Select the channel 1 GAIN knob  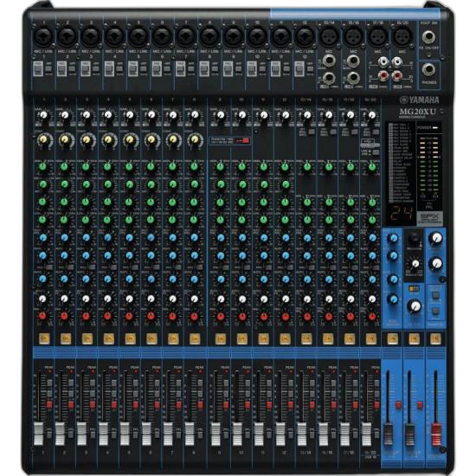pyautogui.click(x=43, y=115)
